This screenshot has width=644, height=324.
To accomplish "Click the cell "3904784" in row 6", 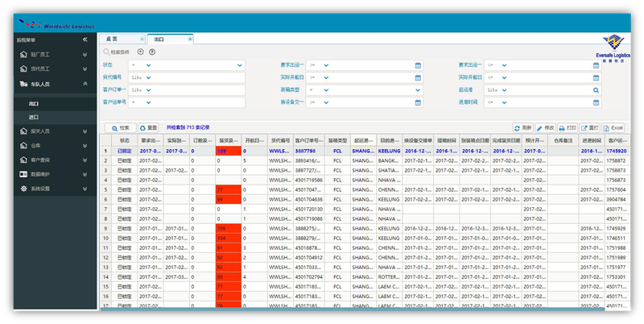I will (617, 199).
